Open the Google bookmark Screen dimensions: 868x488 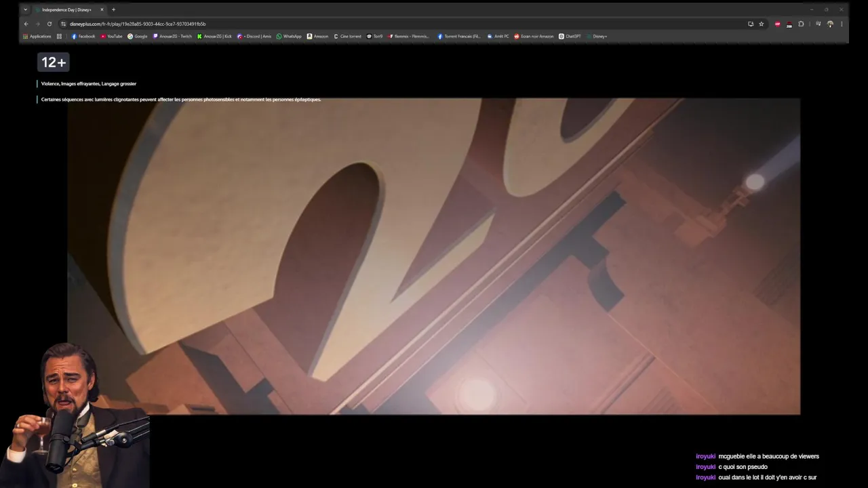tap(138, 37)
